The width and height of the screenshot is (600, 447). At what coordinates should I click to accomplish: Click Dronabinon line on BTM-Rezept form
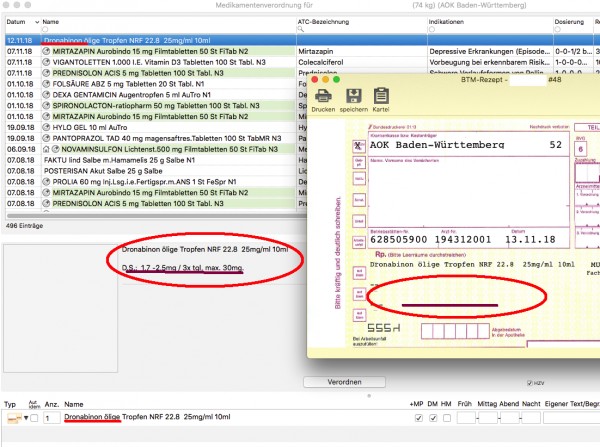click(x=472, y=264)
